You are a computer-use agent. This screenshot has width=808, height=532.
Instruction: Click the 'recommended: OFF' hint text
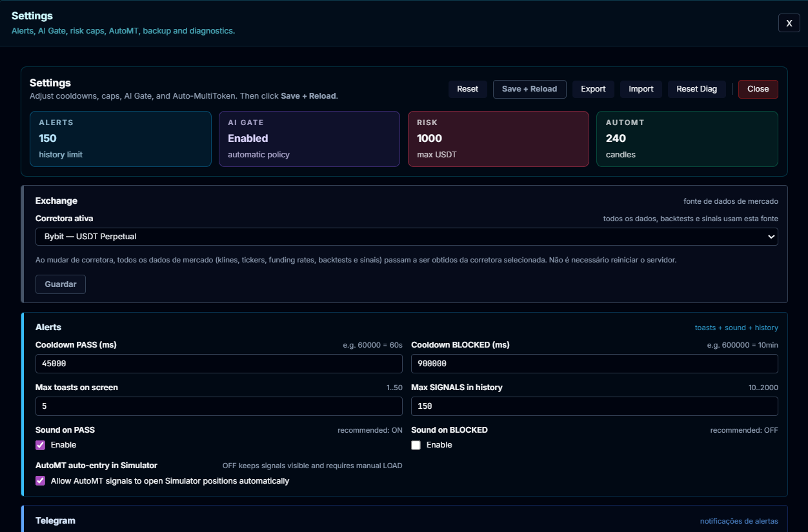pyautogui.click(x=744, y=430)
